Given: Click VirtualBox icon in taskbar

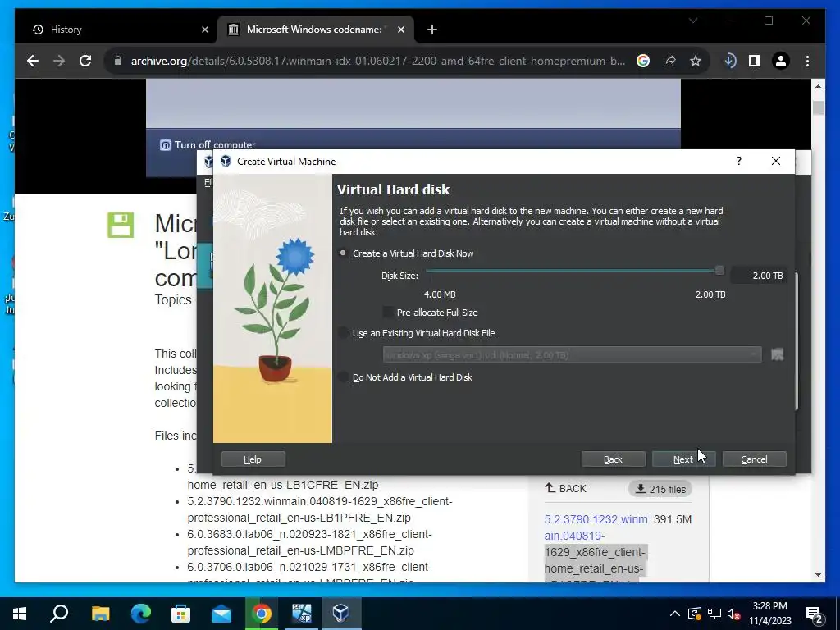Looking at the screenshot, I should coord(341,614).
